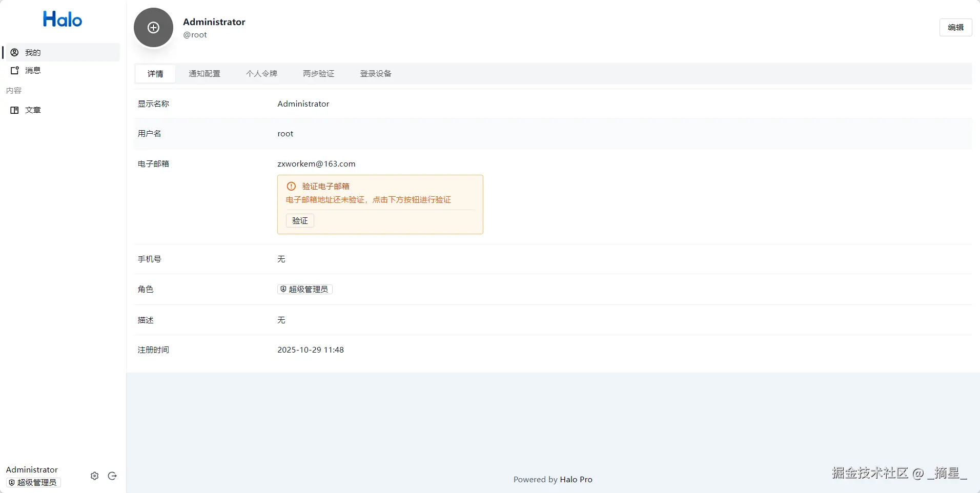Click the 我的 user circle icon
980x493 pixels.
tap(14, 52)
